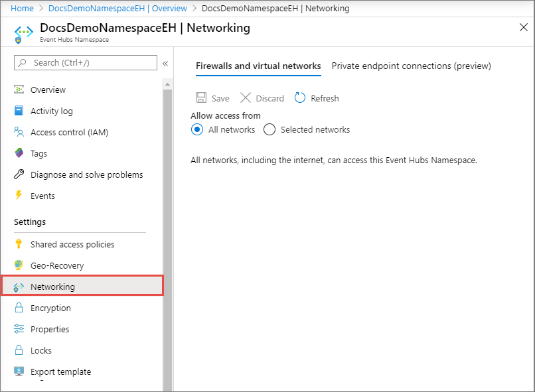
Task: Click the wrench icon for Diagnose and solve problems
Action: pos(19,174)
